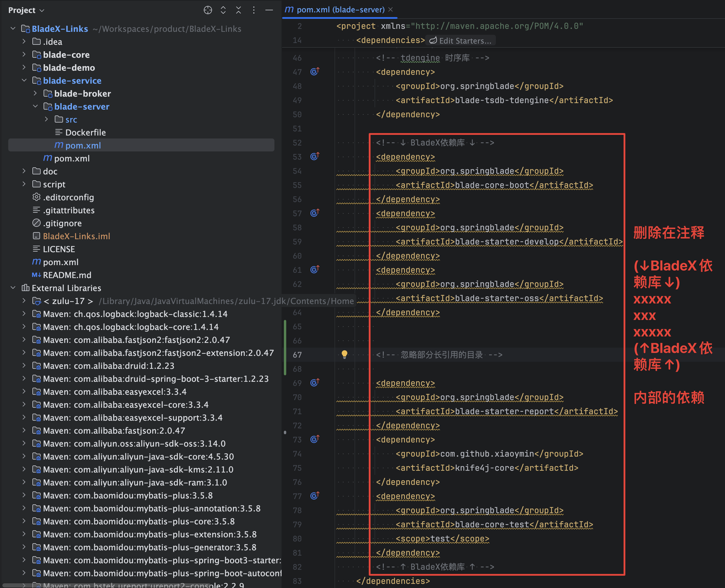The image size is (725, 588).
Task: Click the gutter dependency icon on line 57
Action: pos(315,213)
